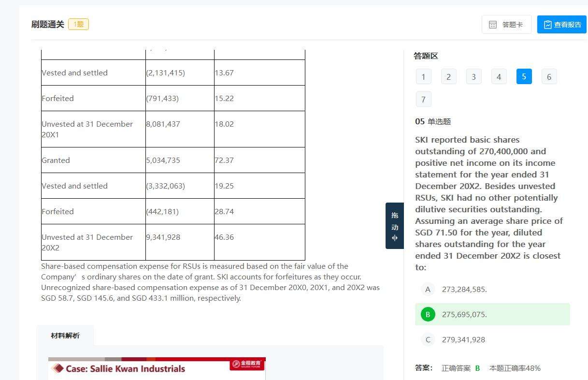588x380 pixels.
Task: Click the value 46.36 in the table
Action: tap(224, 237)
